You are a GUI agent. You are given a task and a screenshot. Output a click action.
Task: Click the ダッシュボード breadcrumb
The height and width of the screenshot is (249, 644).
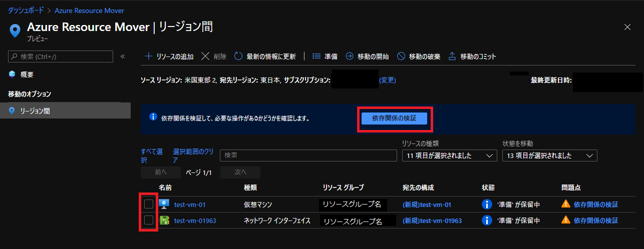[x=25, y=10]
